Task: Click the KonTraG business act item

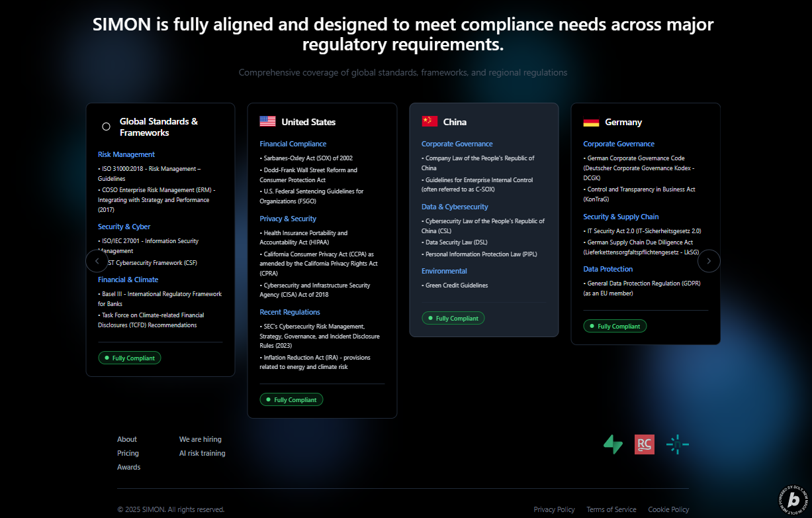Action: 639,194
